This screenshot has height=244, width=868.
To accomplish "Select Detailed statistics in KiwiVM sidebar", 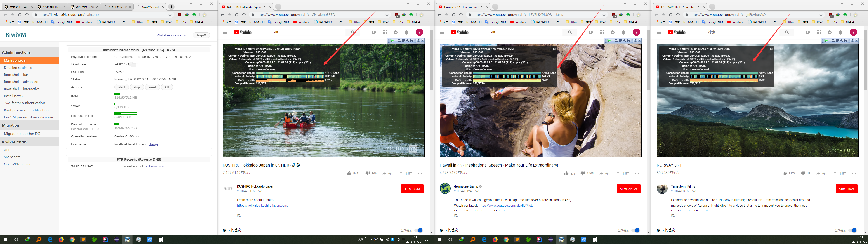I will [18, 68].
